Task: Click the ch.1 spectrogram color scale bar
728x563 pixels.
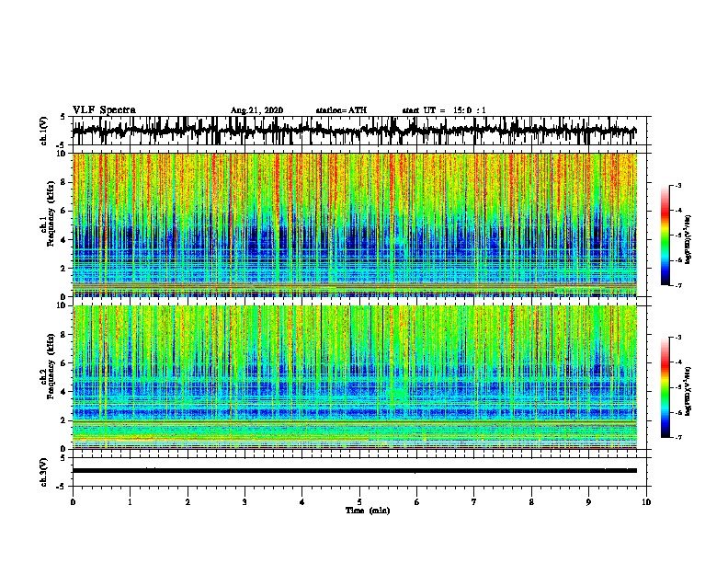Action: [665, 236]
